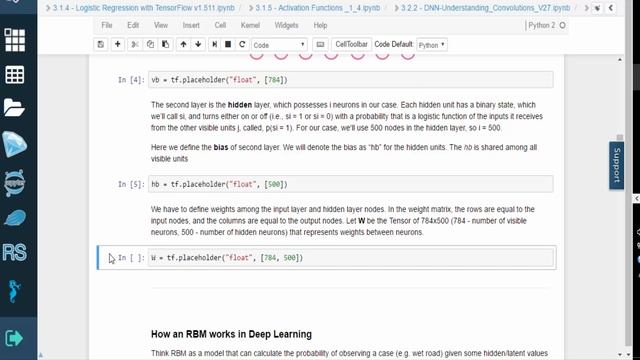
Task: Click the notebook scrollbar down arrow
Action: 620,355
